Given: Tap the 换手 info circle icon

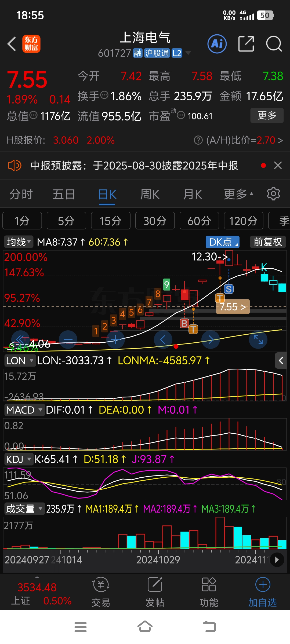Looking at the screenshot, I should [x=104, y=95].
